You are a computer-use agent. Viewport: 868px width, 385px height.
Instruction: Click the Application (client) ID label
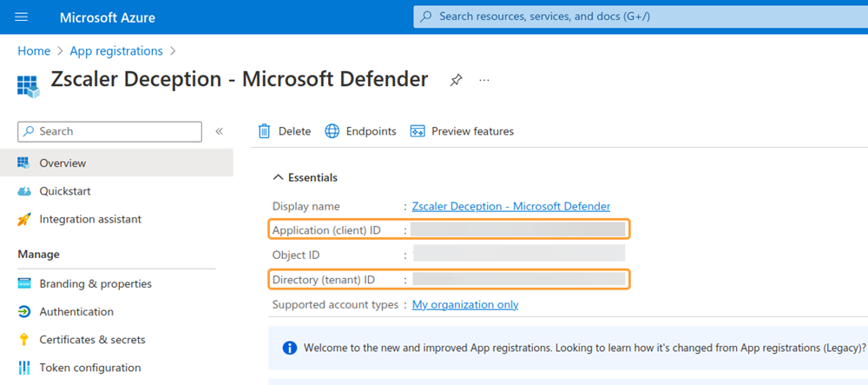pos(326,230)
